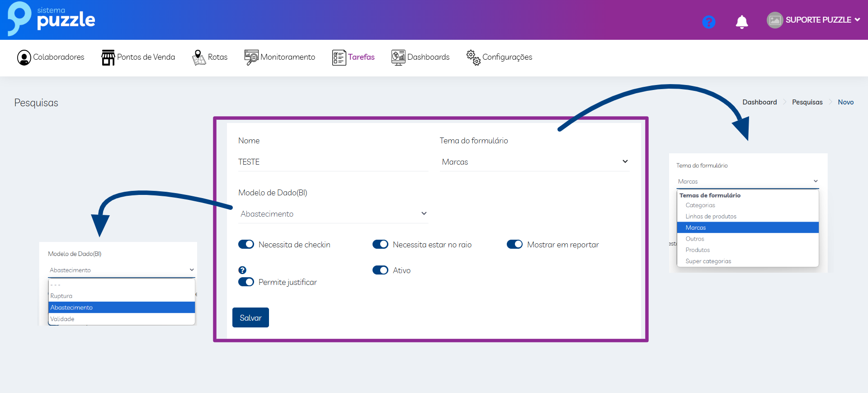Go to Pesquisas breadcrumb link
Viewport: 868px width, 393px height.
click(807, 102)
